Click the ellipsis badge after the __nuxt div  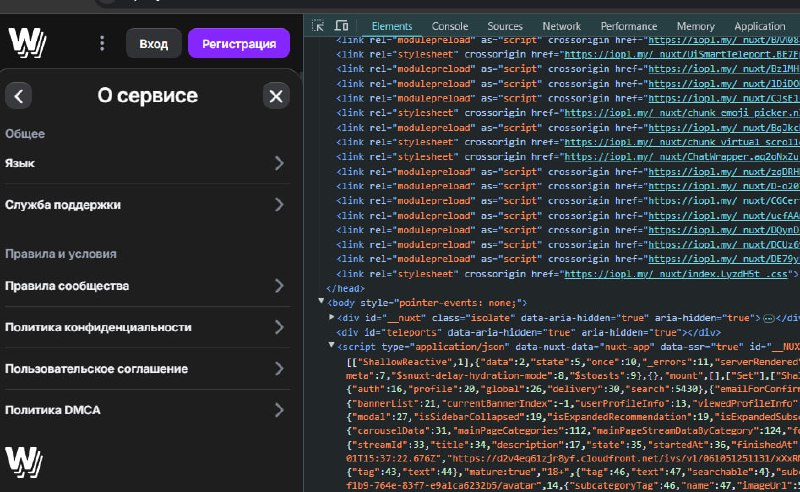pos(769,317)
